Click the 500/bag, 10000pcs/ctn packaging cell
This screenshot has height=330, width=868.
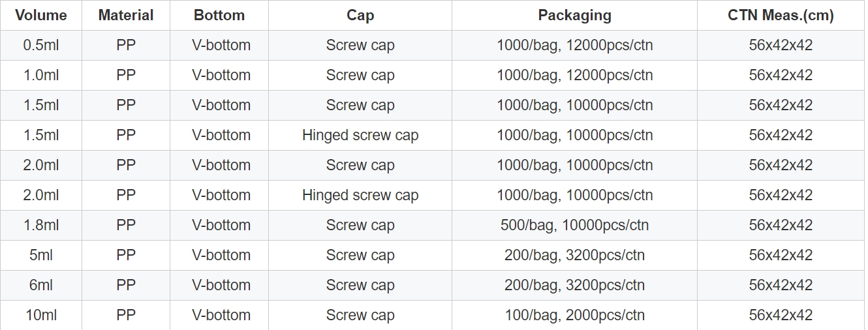574,226
